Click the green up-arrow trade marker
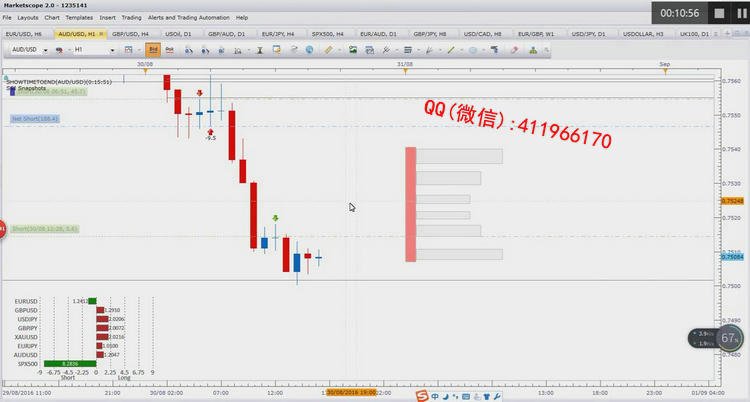The width and height of the screenshot is (750, 402). pyautogui.click(x=275, y=218)
